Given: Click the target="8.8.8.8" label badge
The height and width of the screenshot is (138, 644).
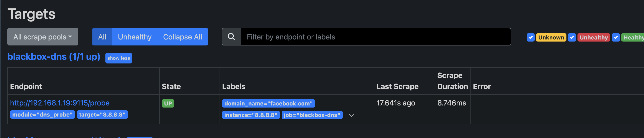Looking at the screenshot, I should (102, 114).
